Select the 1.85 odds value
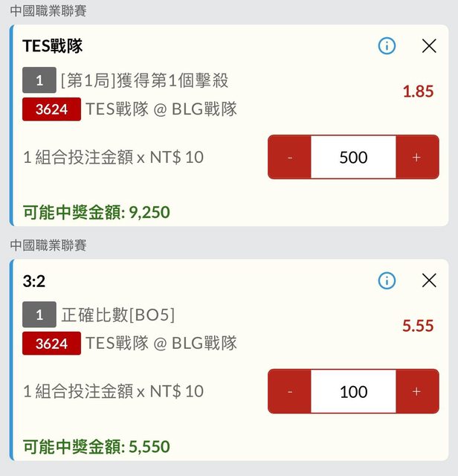 coord(418,91)
